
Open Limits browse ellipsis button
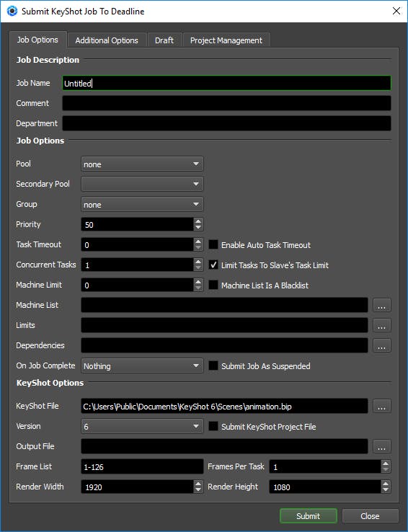click(382, 325)
